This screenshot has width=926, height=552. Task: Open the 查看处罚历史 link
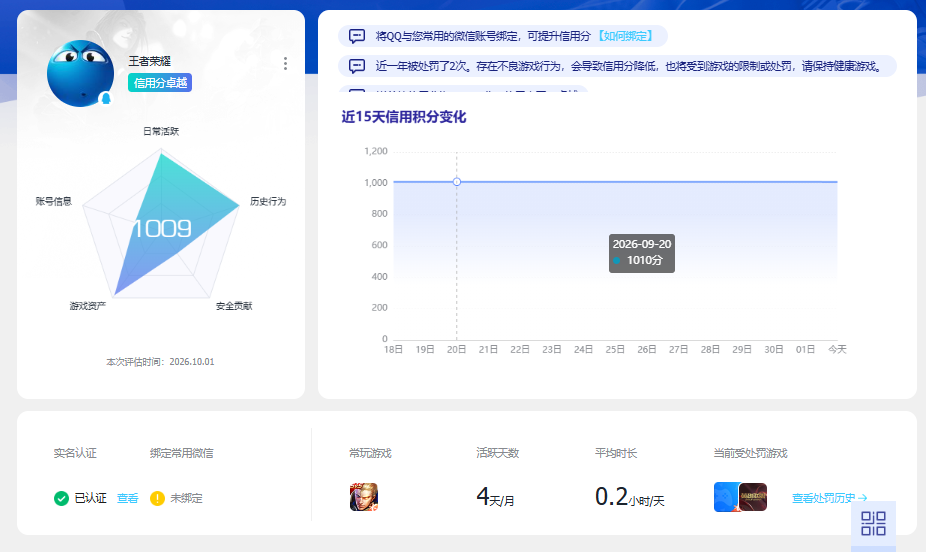coord(829,498)
